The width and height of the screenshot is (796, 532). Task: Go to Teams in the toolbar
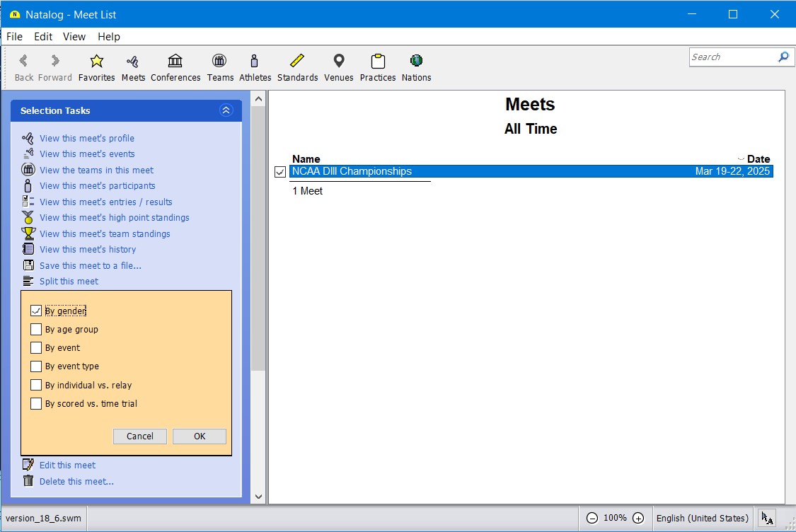click(220, 62)
